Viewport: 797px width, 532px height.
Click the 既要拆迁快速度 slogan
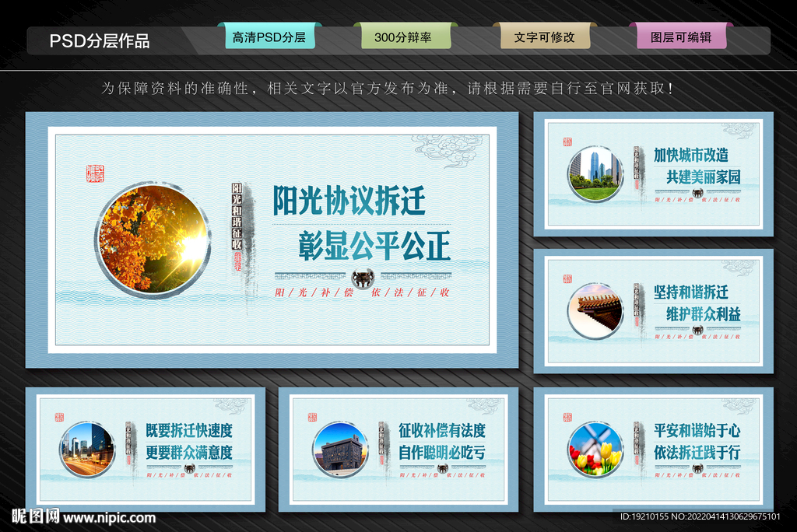pos(189,430)
